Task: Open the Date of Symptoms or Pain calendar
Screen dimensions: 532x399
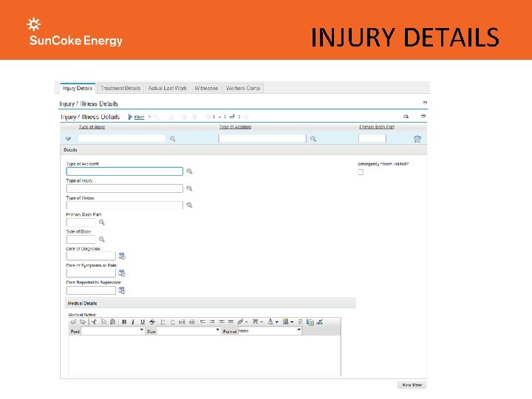Action: (122, 273)
